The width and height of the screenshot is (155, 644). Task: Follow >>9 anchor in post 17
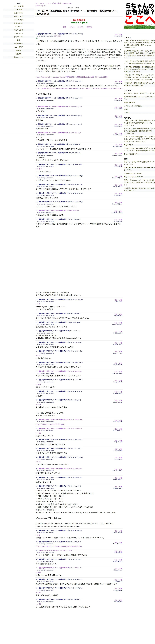click(x=38, y=304)
